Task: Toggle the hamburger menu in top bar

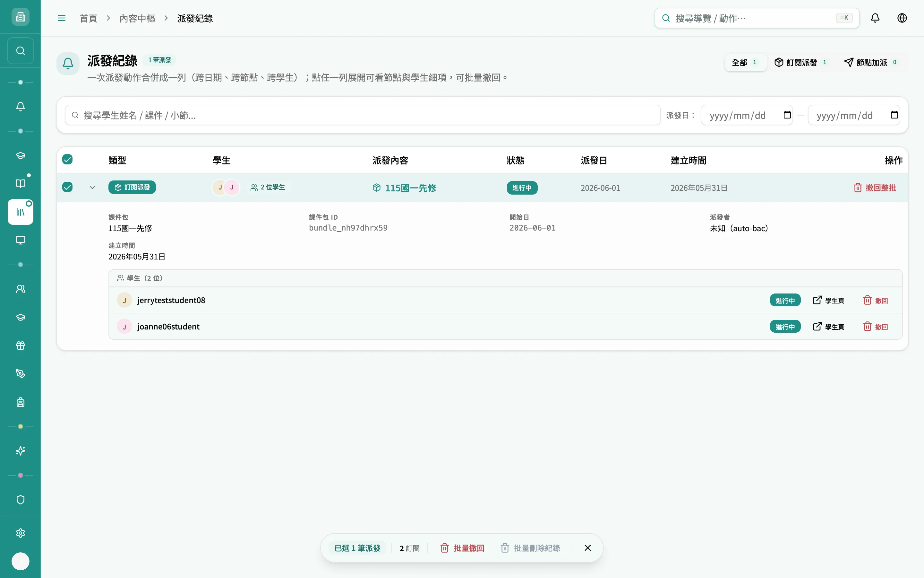Action: tap(62, 18)
